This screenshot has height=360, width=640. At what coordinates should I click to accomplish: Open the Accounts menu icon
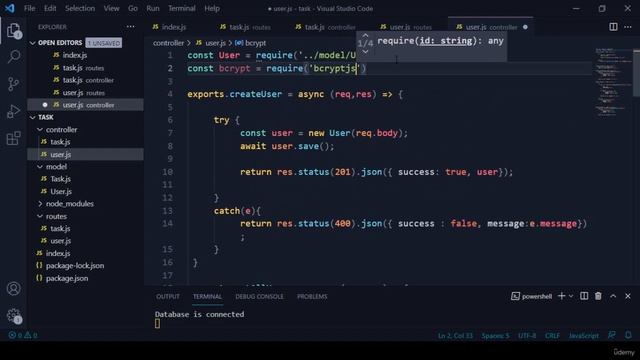(x=13, y=289)
